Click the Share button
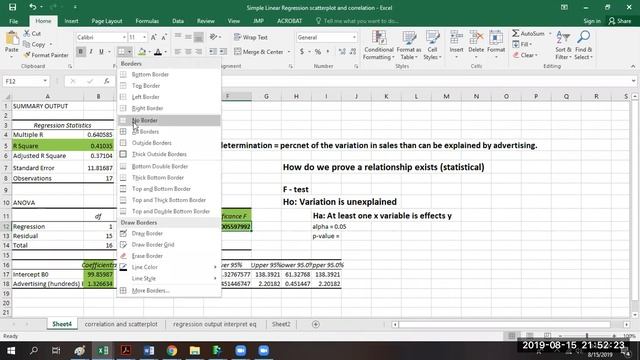The width and height of the screenshot is (640, 360). (620, 21)
